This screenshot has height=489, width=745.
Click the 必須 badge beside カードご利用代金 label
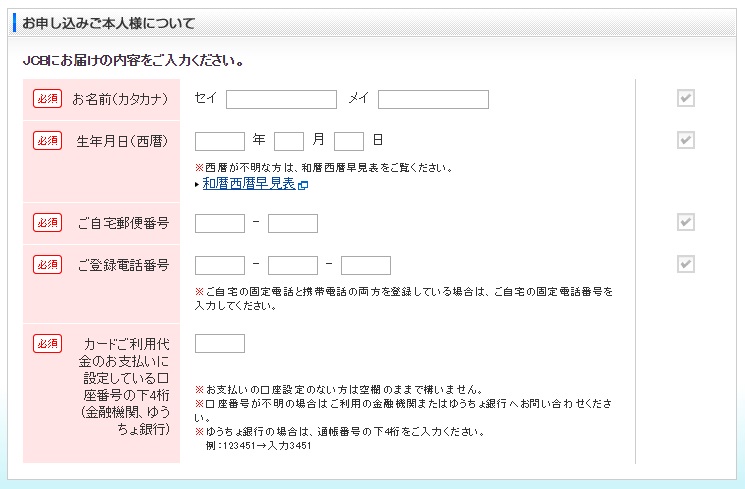47,343
